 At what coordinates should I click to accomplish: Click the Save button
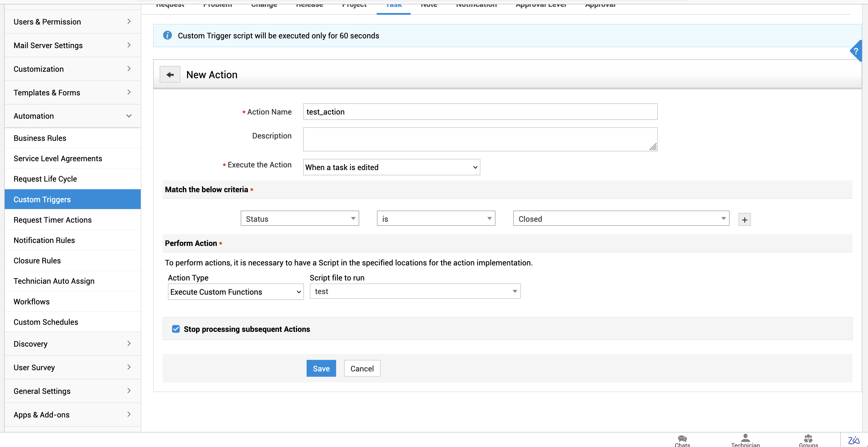click(321, 368)
